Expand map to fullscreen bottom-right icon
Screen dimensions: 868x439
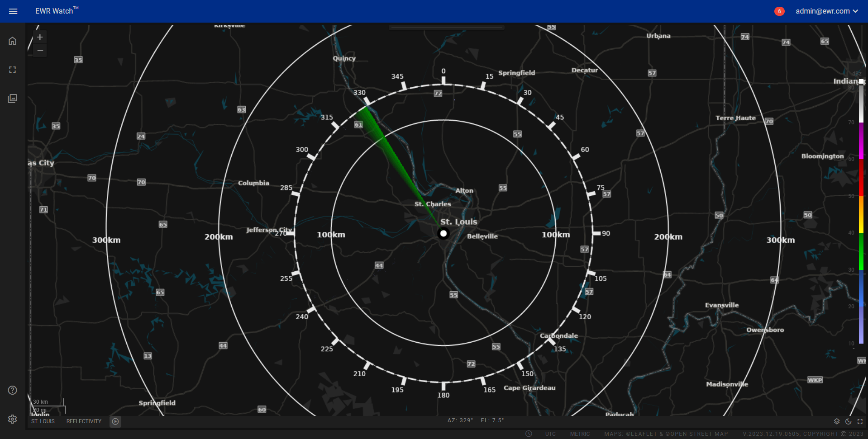pos(860,421)
